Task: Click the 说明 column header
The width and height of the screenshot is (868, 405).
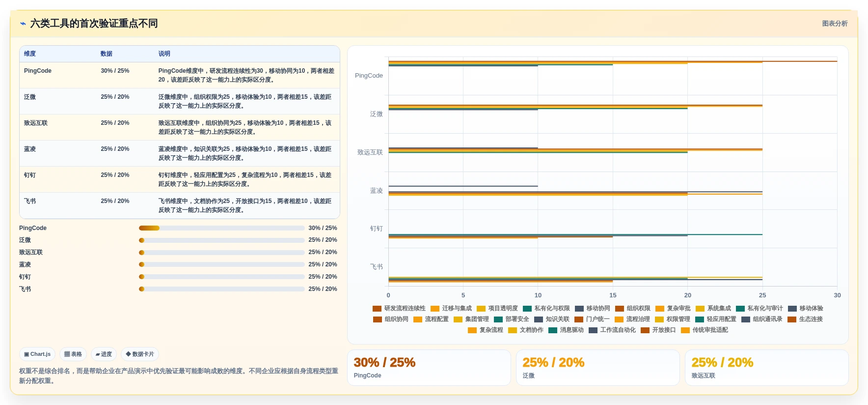Action: 164,54
